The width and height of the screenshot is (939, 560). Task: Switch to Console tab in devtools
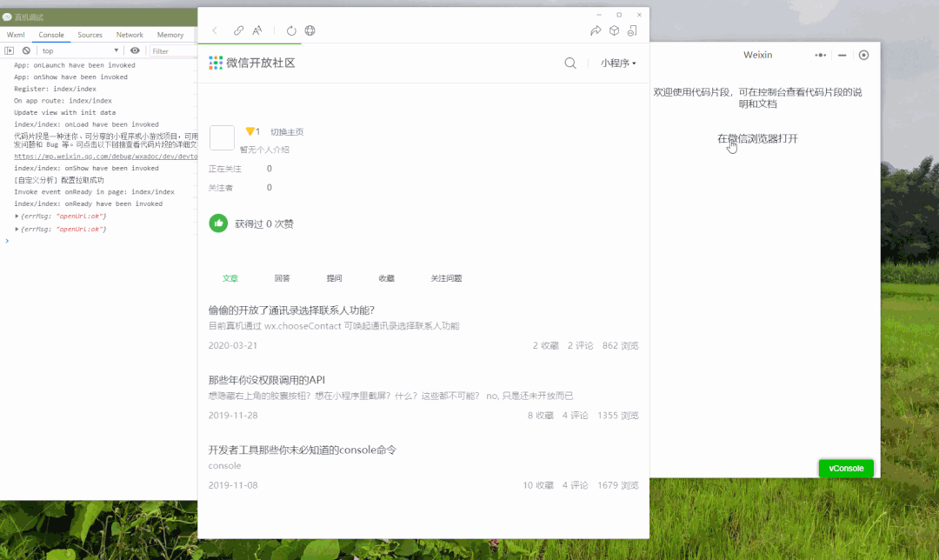click(51, 35)
